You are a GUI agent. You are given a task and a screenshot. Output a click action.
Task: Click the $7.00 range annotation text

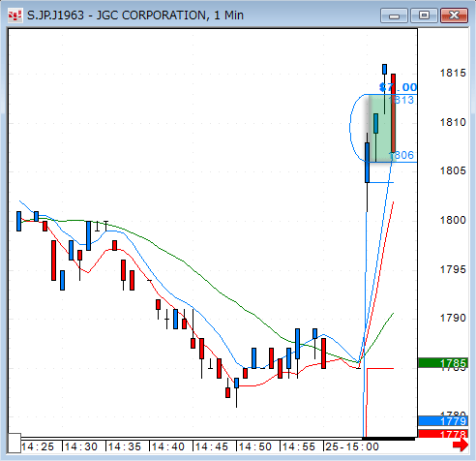click(398, 87)
